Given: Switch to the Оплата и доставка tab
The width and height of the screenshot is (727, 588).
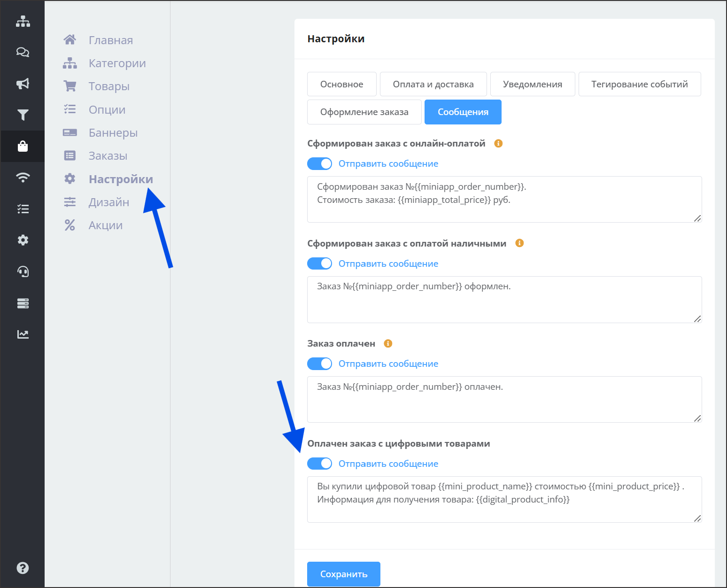Looking at the screenshot, I should 433,84.
